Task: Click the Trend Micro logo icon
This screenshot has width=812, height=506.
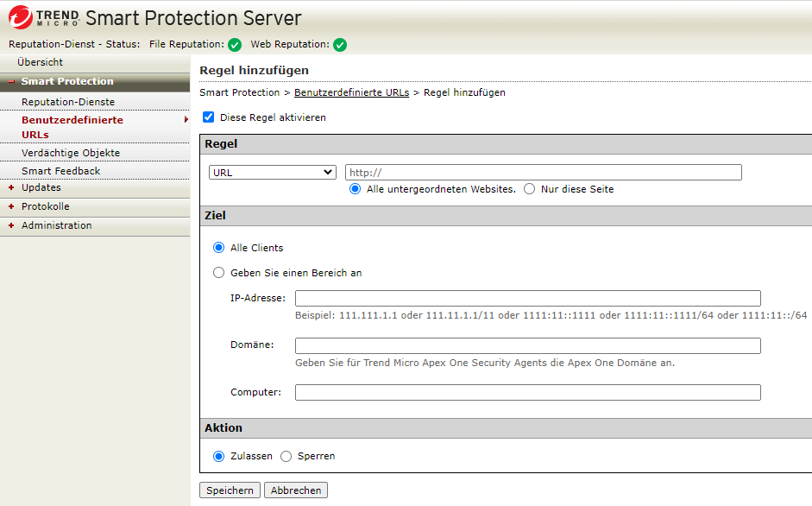Action: pyautogui.click(x=21, y=17)
